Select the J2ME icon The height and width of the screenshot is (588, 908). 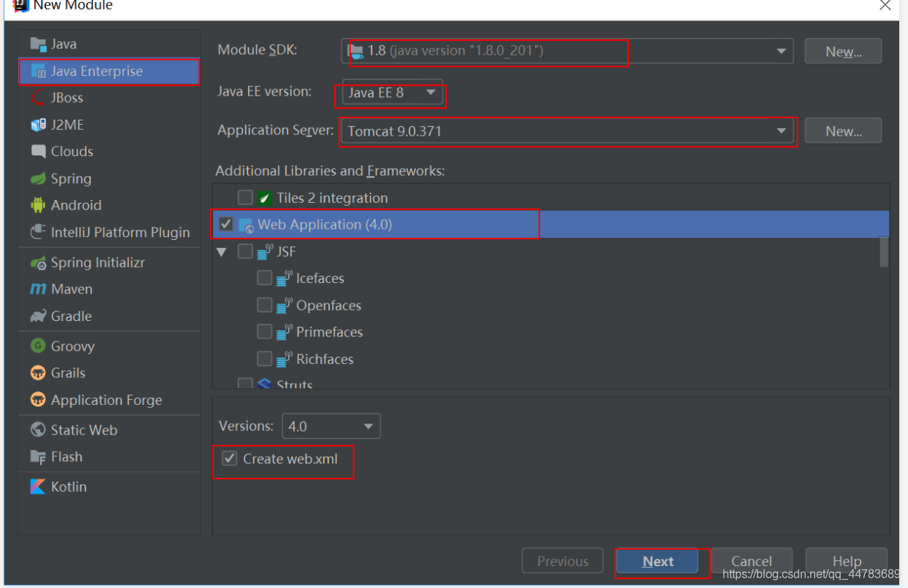pyautogui.click(x=38, y=125)
